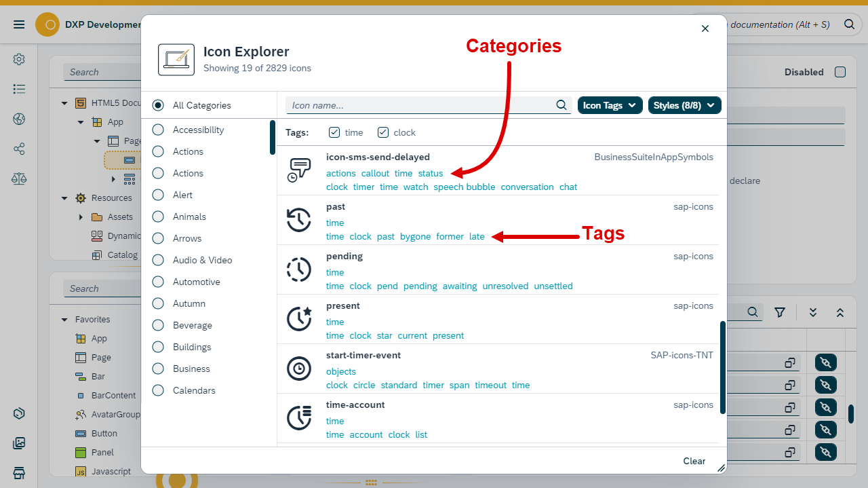Select Audio & Video category radio
The image size is (868, 488).
(158, 260)
